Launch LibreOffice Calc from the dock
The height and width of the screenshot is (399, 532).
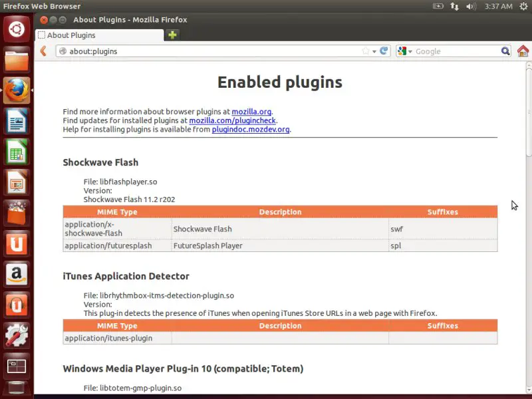pos(16,152)
